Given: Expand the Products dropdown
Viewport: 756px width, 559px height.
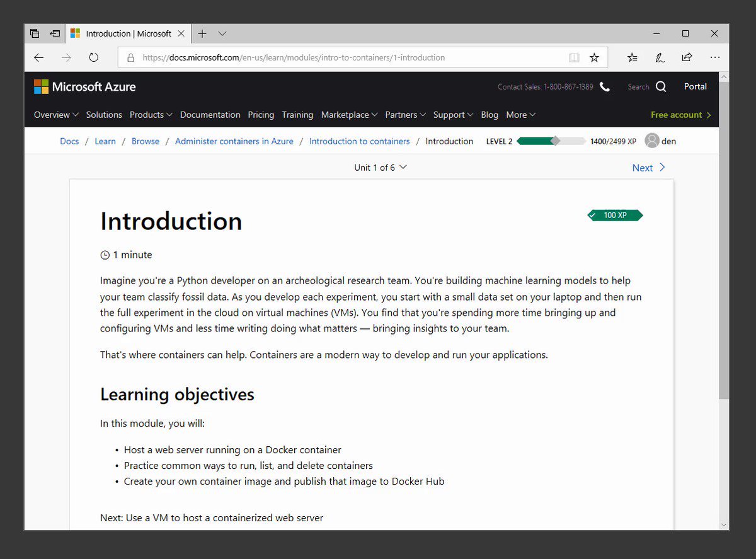Looking at the screenshot, I should pos(151,115).
